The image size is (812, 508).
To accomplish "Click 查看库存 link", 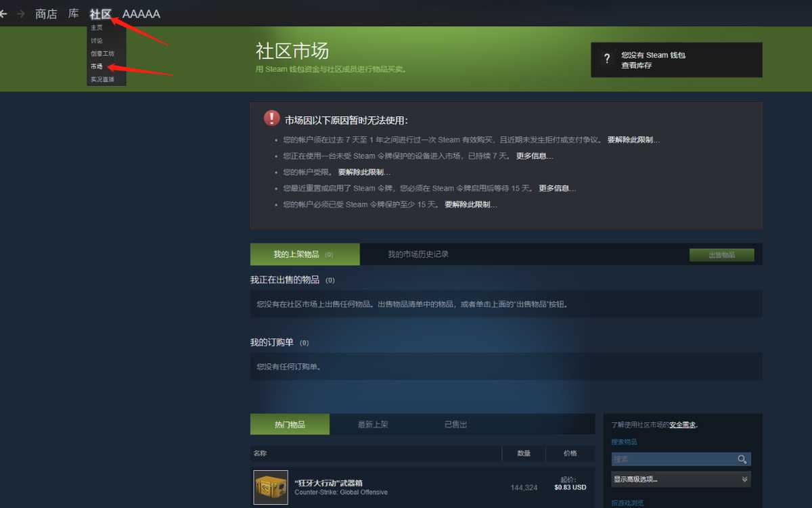I will pyautogui.click(x=637, y=66).
